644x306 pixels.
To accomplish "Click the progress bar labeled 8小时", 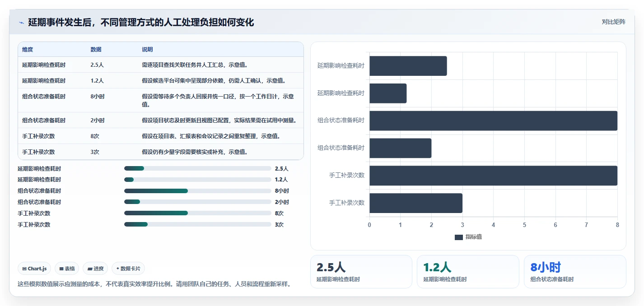I will (198, 191).
